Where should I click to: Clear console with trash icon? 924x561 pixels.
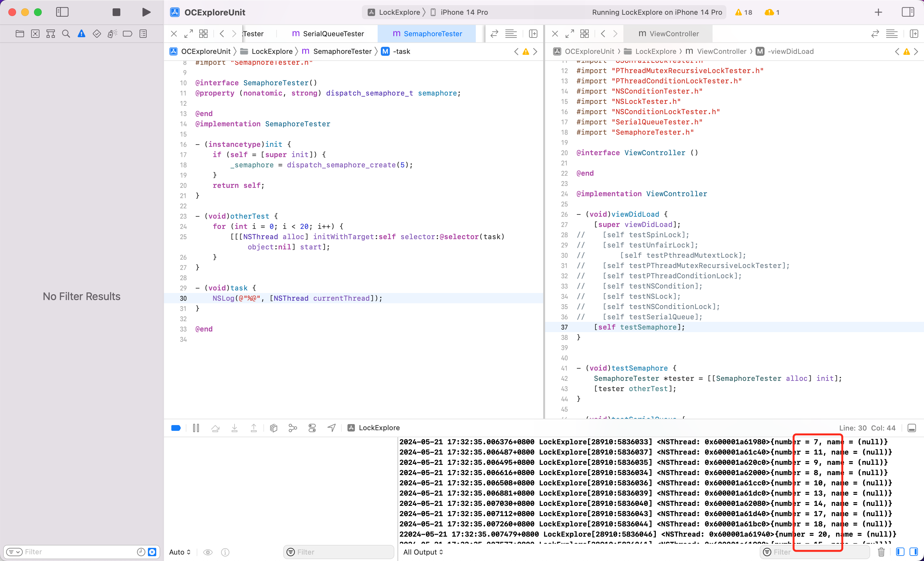pyautogui.click(x=881, y=552)
